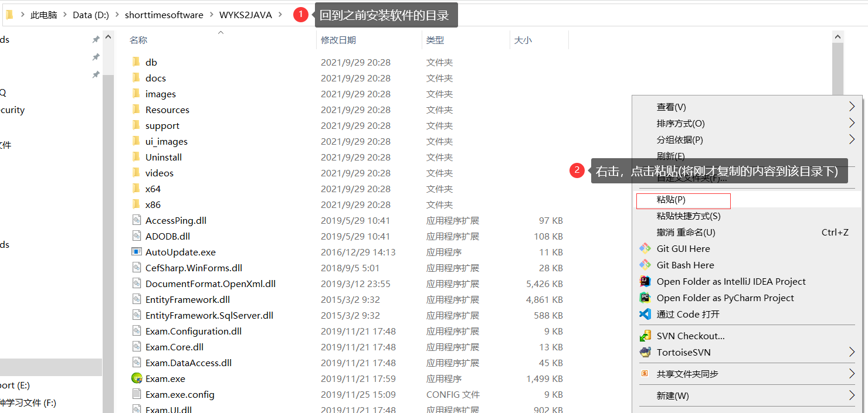The width and height of the screenshot is (868, 413).
Task: Select the DocumentFormat.OpenXml.dll file name
Action: pyautogui.click(x=211, y=284)
